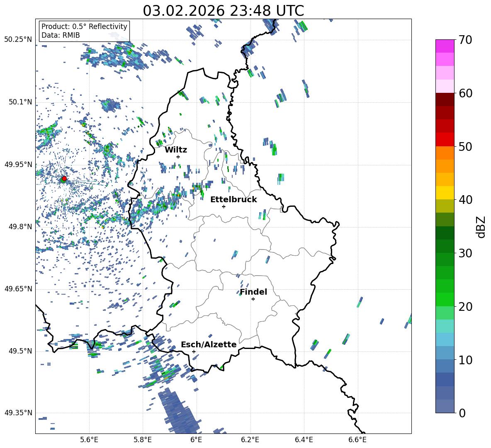The width and height of the screenshot is (491, 448).
Task: Click the Wiltz city label
Action: point(176,150)
